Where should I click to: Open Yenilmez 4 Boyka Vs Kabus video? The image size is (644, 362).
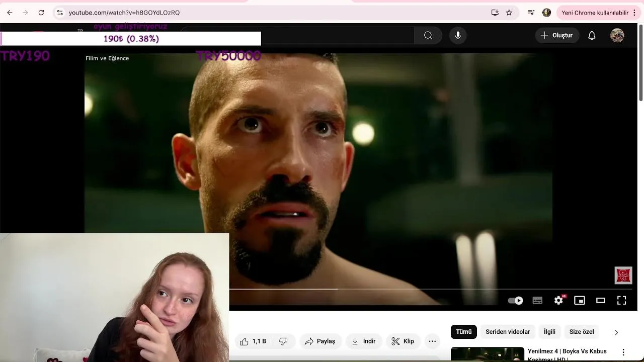coord(567,354)
